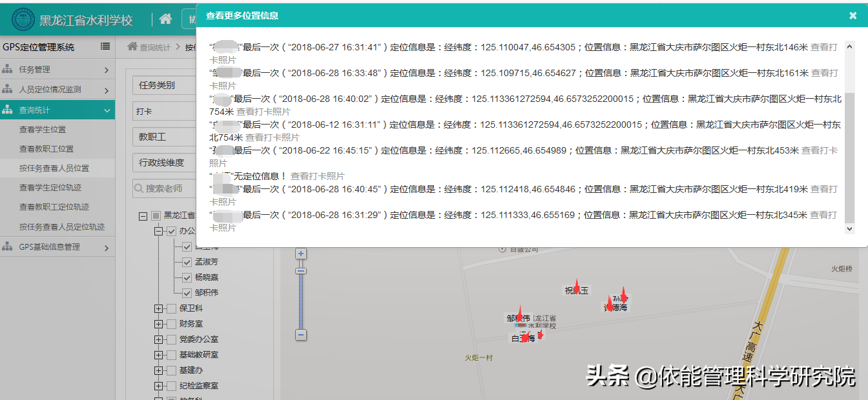868x400 pixels.
Task: Expand the 纪检监察室 tree node
Action: point(158,386)
